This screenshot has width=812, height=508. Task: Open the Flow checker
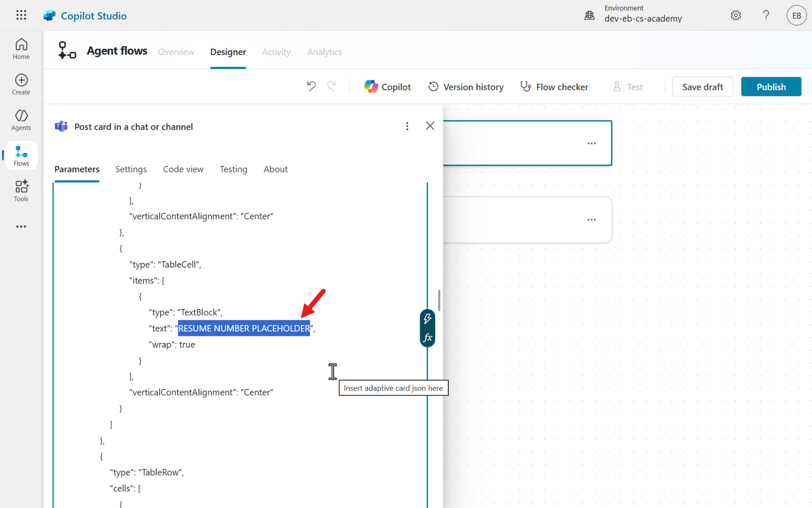pyautogui.click(x=554, y=87)
